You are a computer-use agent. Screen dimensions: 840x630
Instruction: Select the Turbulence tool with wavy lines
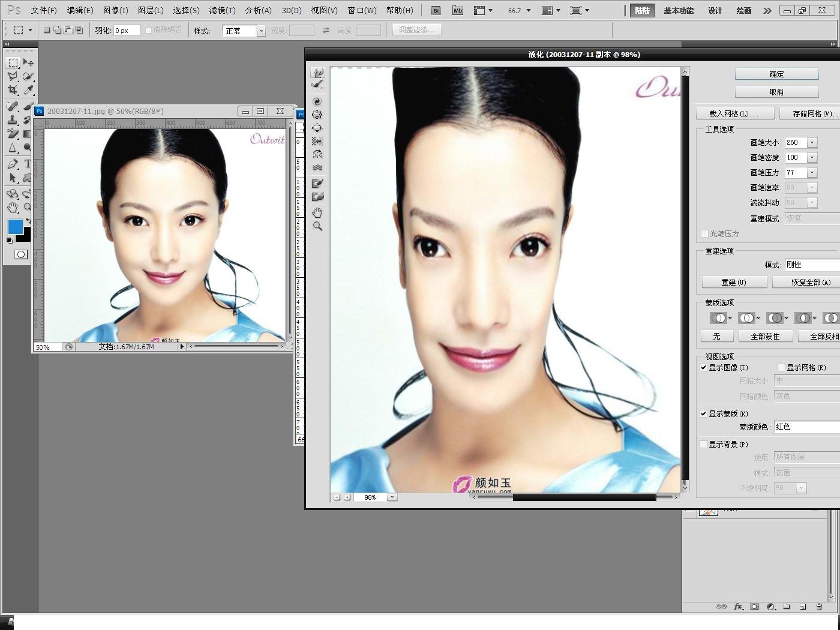coord(317,167)
